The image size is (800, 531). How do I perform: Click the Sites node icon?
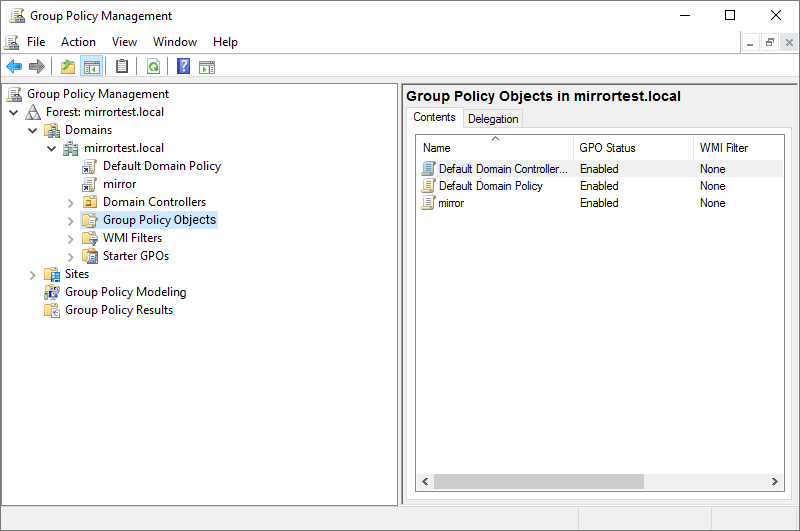tap(52, 274)
